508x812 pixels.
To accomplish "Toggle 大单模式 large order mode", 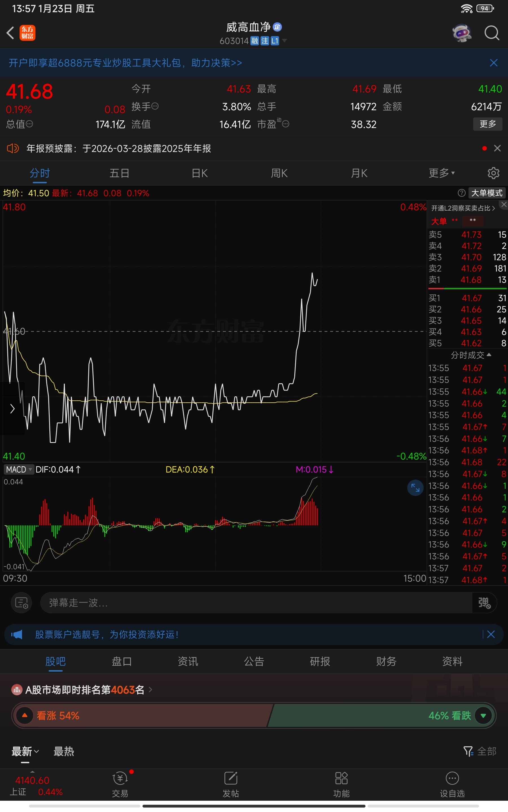I will tap(487, 193).
